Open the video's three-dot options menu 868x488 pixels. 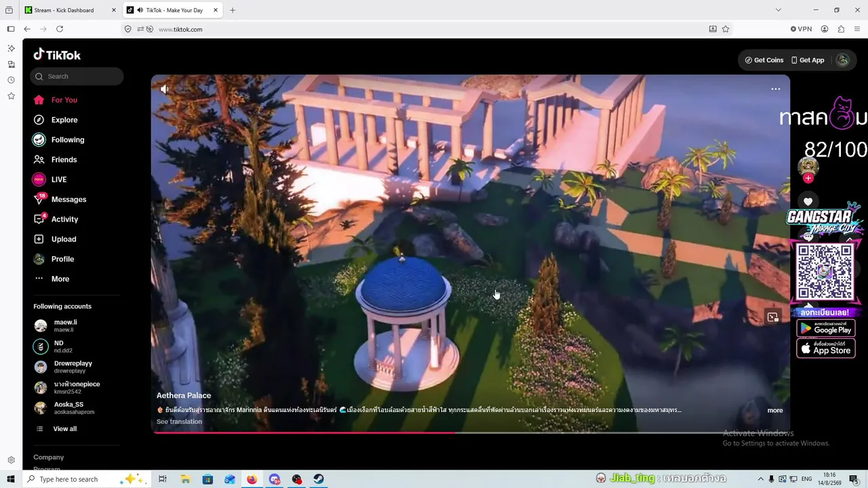776,89
